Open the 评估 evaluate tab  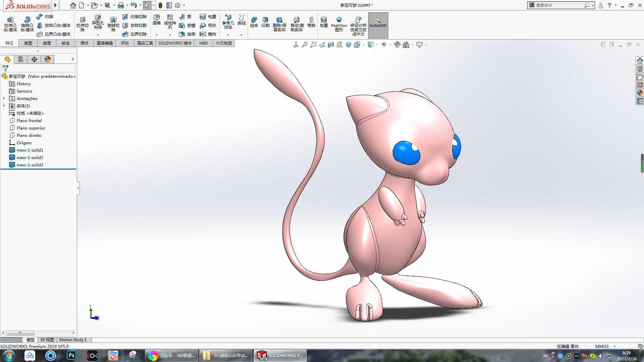[x=125, y=43]
